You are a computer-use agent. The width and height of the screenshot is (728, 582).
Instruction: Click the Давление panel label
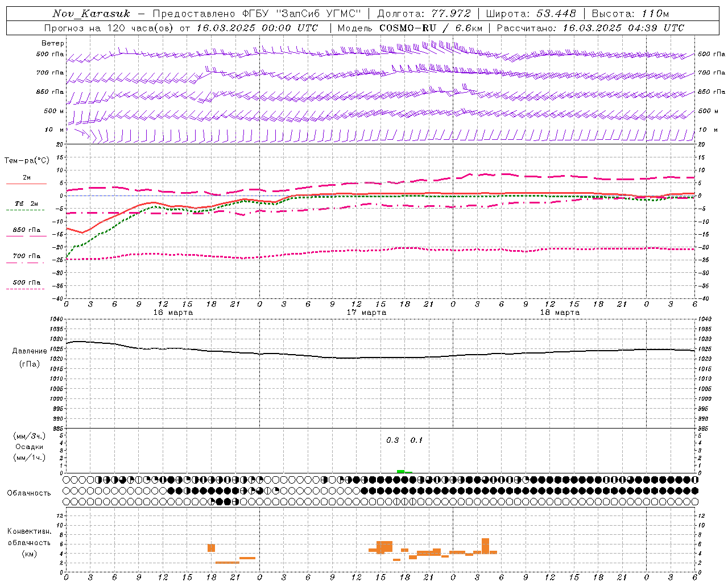pos(30,351)
